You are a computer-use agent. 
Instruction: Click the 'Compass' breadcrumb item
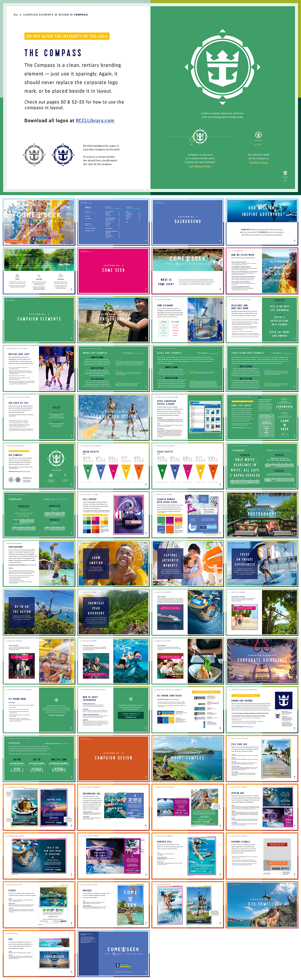81,15
